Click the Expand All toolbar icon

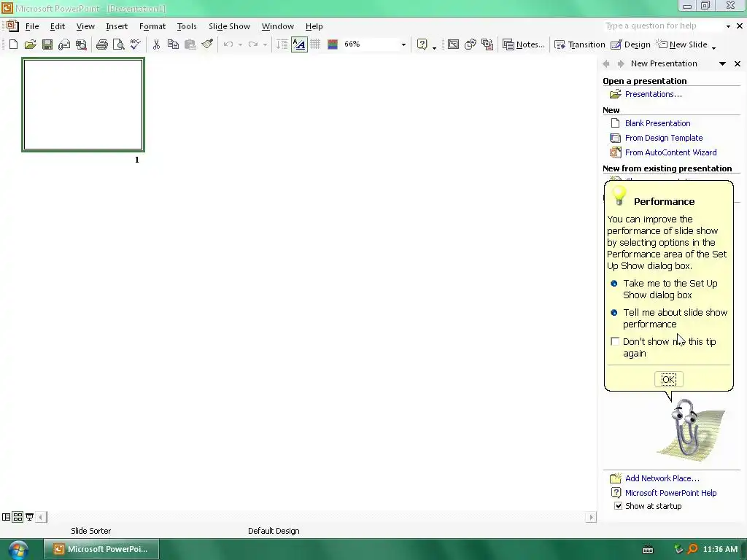(282, 44)
